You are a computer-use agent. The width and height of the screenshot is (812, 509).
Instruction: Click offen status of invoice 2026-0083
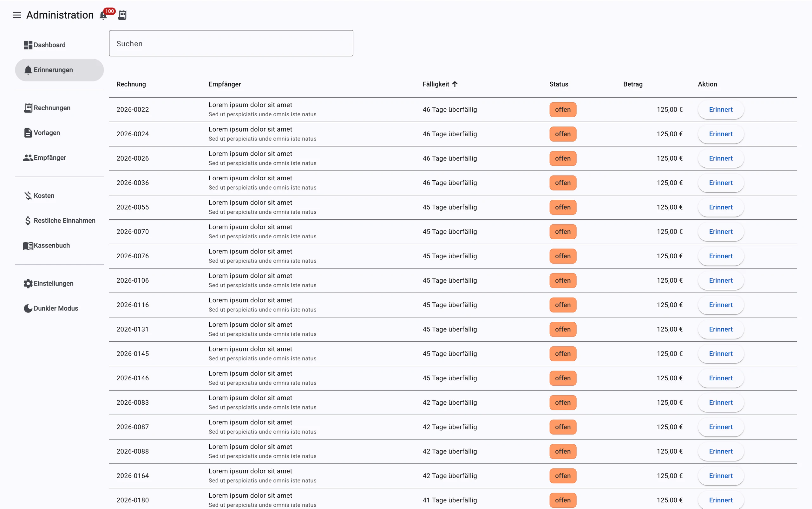[563, 403]
